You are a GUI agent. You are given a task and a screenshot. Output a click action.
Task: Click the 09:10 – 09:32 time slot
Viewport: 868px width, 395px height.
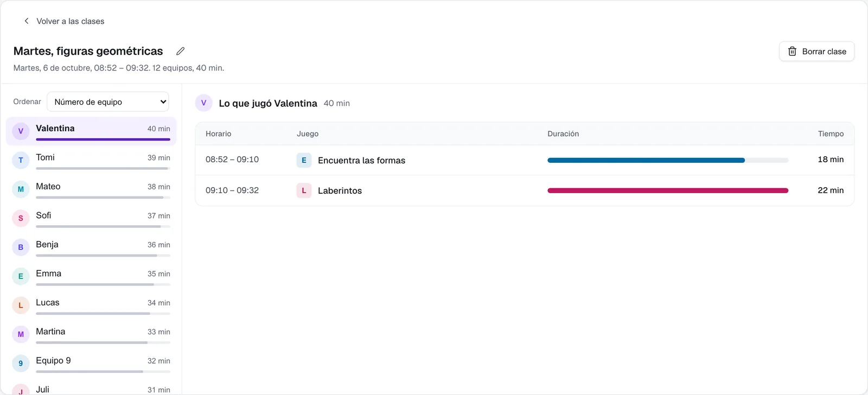pos(232,190)
